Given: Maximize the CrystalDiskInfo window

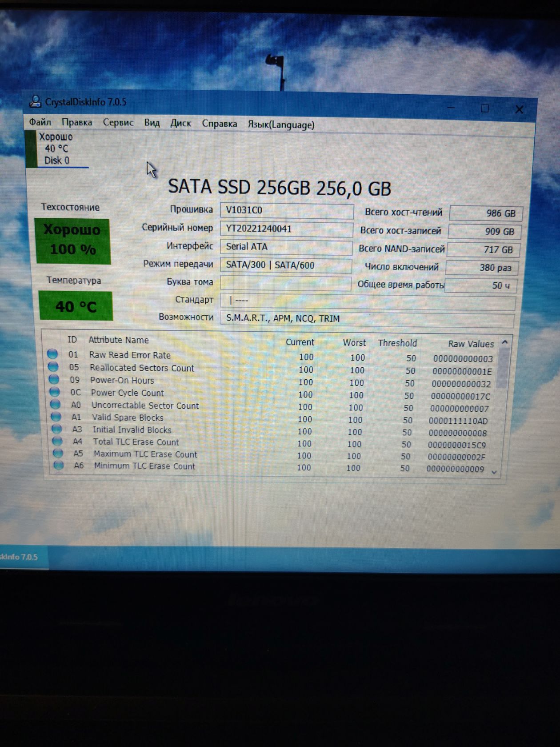Looking at the screenshot, I should coord(485,108).
